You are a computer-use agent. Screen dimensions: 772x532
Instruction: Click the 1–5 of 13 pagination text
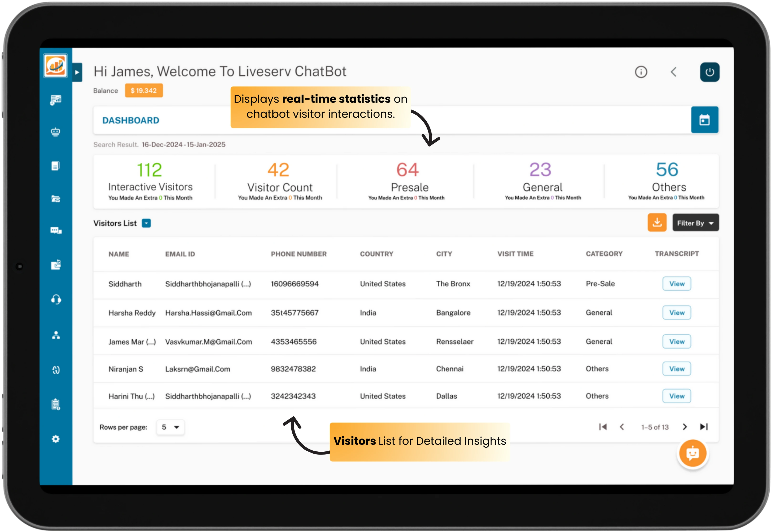655,427
